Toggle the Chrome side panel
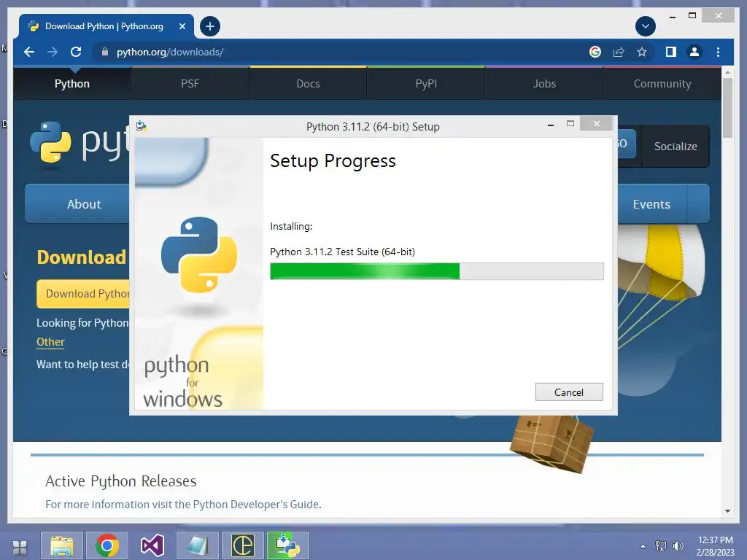This screenshot has width=747, height=560. tap(671, 52)
